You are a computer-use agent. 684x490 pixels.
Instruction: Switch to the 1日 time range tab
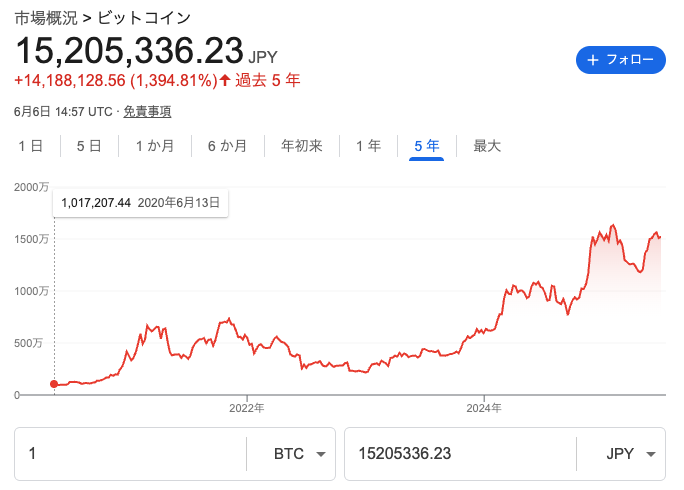(x=31, y=146)
